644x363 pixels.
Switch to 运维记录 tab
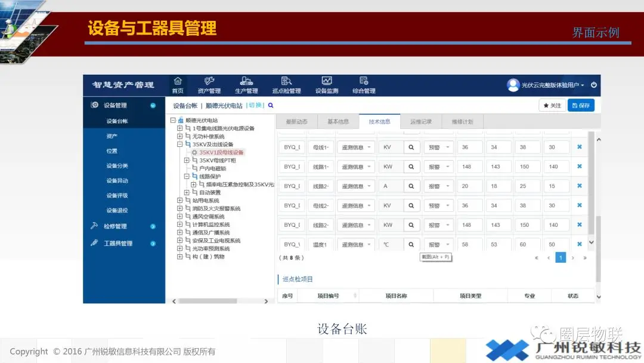(421, 122)
